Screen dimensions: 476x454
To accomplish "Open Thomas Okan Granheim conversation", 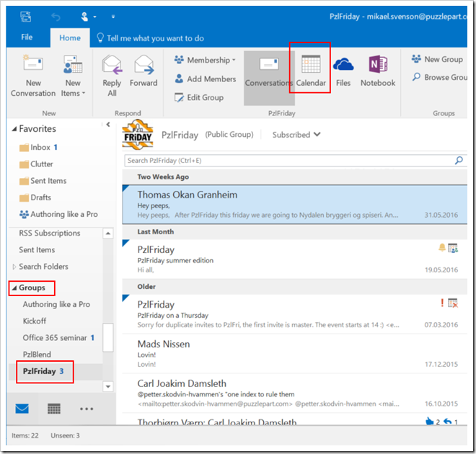I will point(294,205).
